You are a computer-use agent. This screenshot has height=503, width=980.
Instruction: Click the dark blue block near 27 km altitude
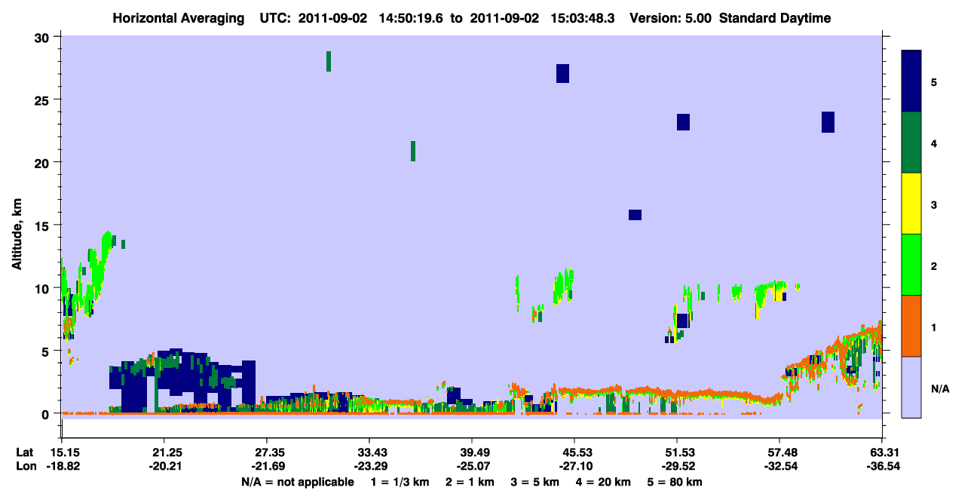(562, 73)
